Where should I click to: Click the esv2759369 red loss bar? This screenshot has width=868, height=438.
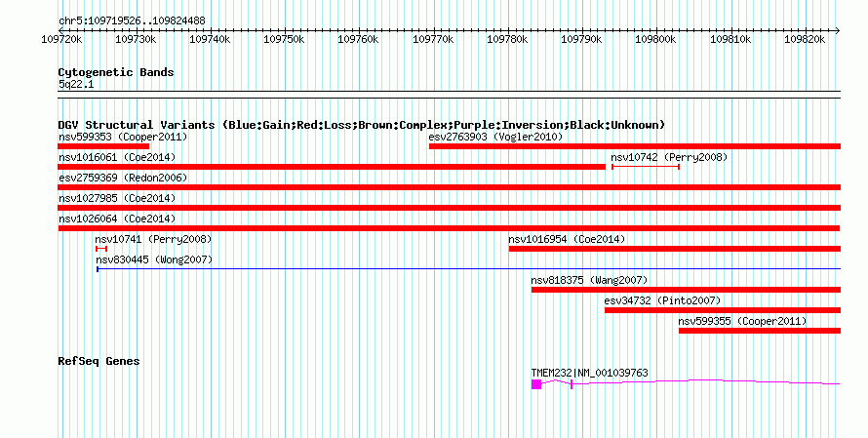[x=450, y=187]
